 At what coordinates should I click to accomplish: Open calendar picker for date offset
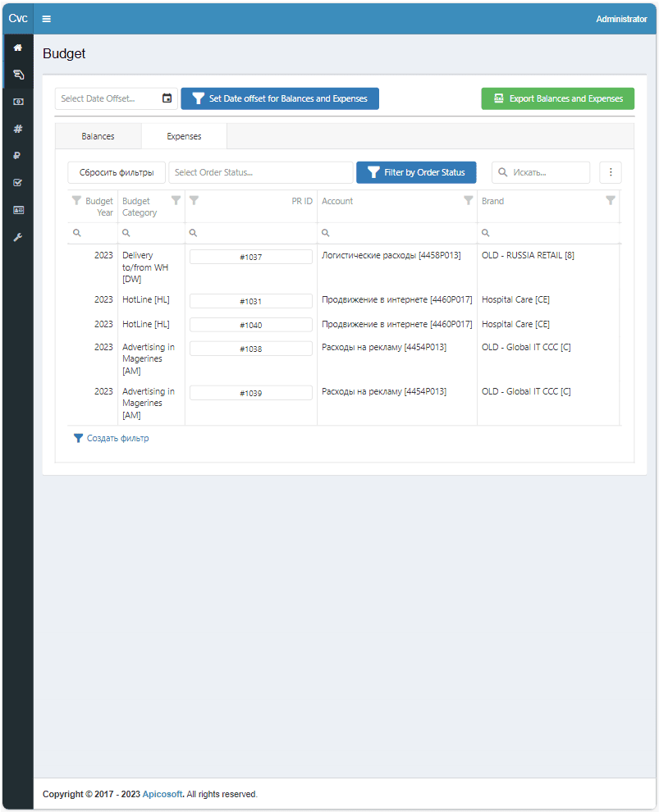click(167, 98)
